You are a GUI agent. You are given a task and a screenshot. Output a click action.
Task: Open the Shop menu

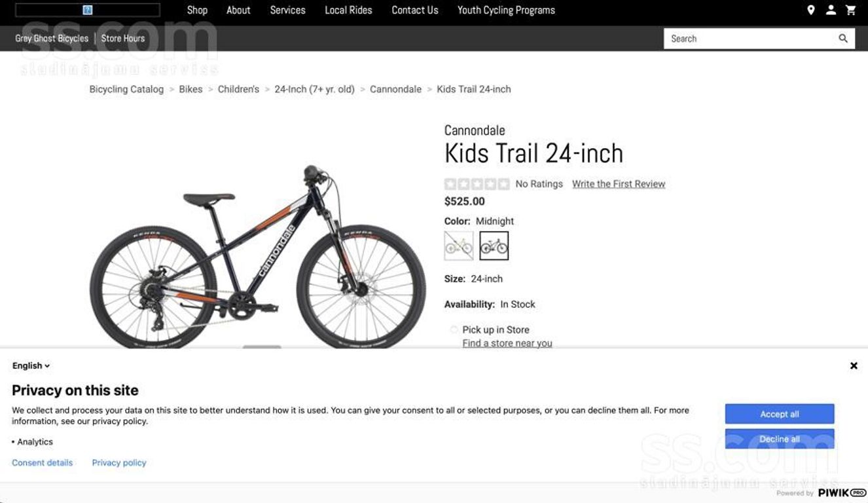tap(197, 10)
